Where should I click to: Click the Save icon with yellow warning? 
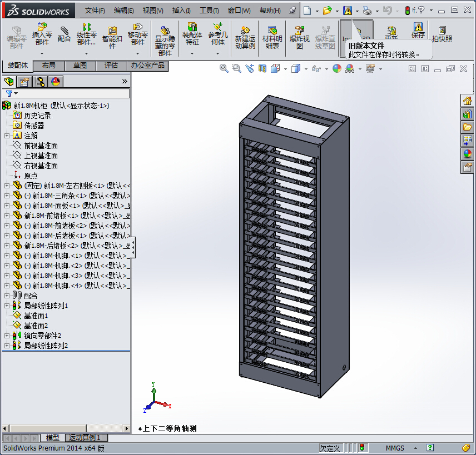(348, 11)
